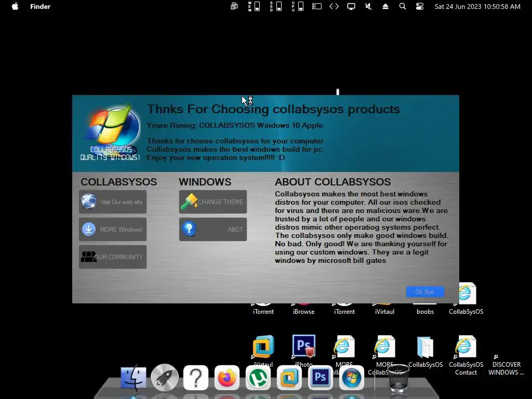Open the display monitor icon in the menu bar

tap(351, 6)
